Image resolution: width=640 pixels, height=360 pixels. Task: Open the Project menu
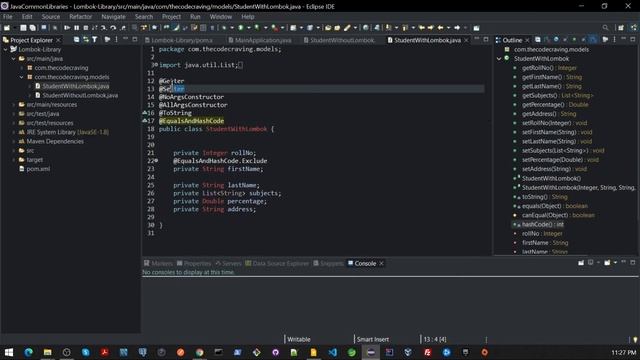(171, 17)
